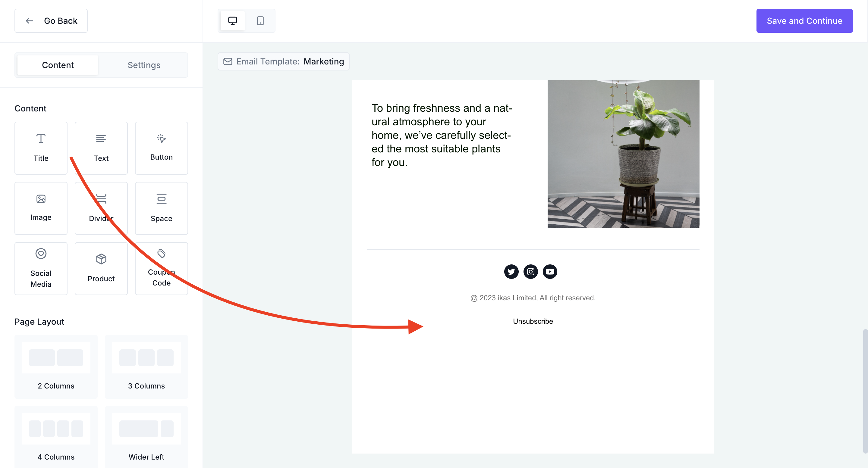Select the Title content block
Viewport: 868px width, 468px height.
[41, 148]
